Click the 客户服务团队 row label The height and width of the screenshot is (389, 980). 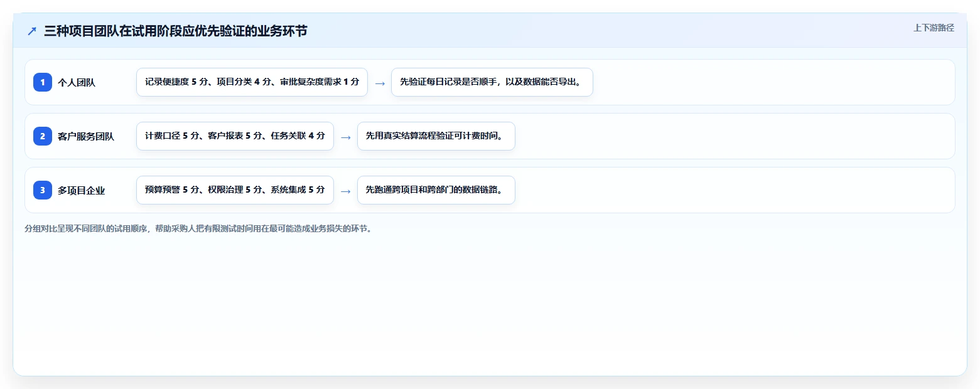pos(86,136)
